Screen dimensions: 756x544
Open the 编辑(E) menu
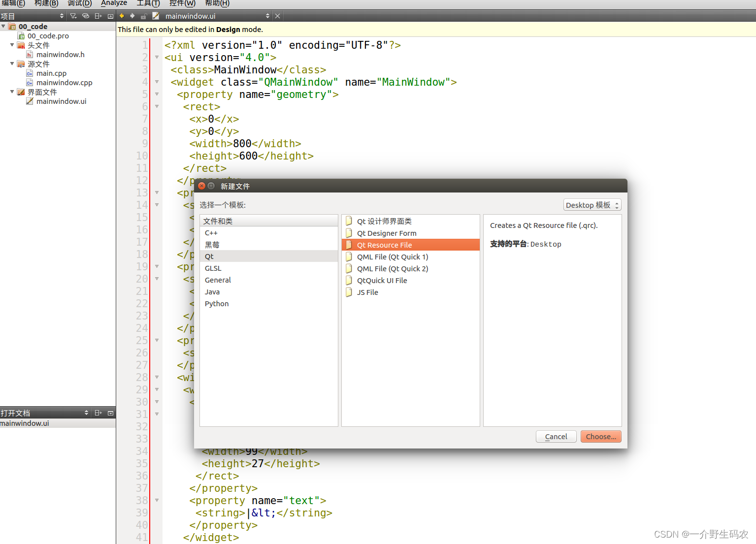pos(13,3)
